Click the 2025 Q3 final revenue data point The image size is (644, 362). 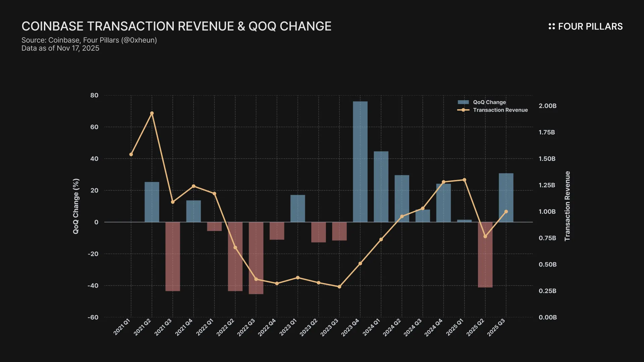click(x=506, y=212)
